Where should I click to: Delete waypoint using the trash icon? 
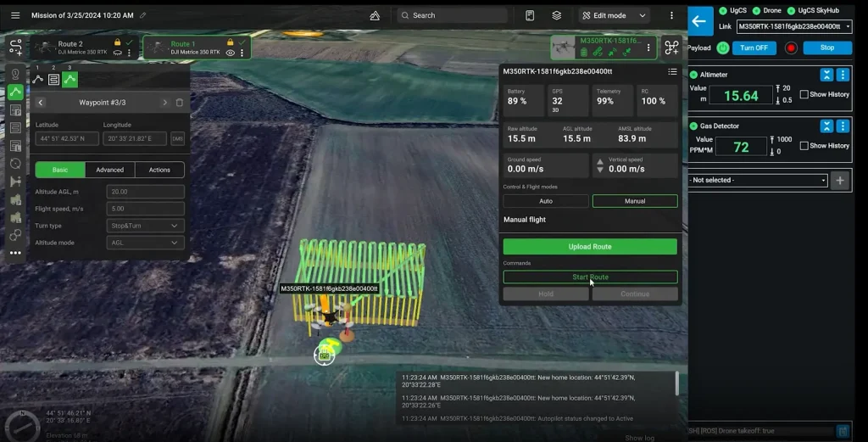coord(180,103)
